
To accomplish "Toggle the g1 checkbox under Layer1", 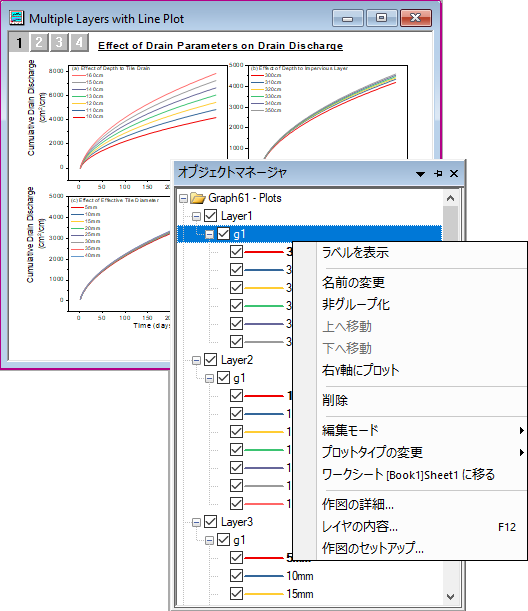I will [223, 233].
